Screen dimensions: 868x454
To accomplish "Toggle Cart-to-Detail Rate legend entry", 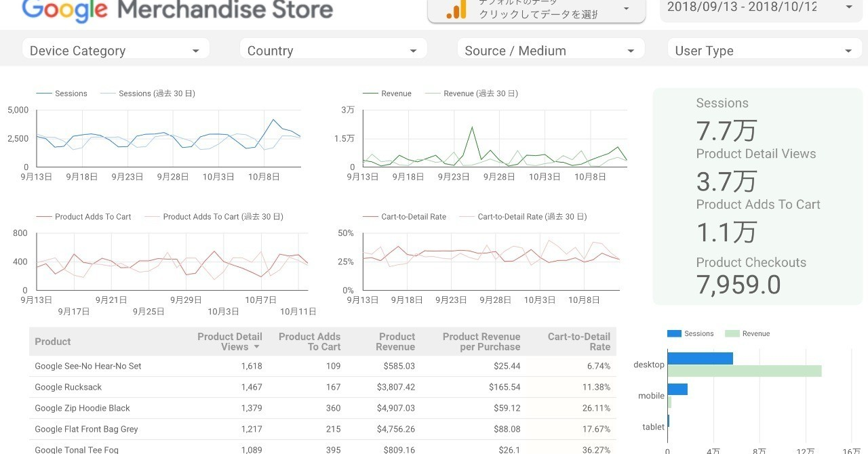I will point(405,217).
